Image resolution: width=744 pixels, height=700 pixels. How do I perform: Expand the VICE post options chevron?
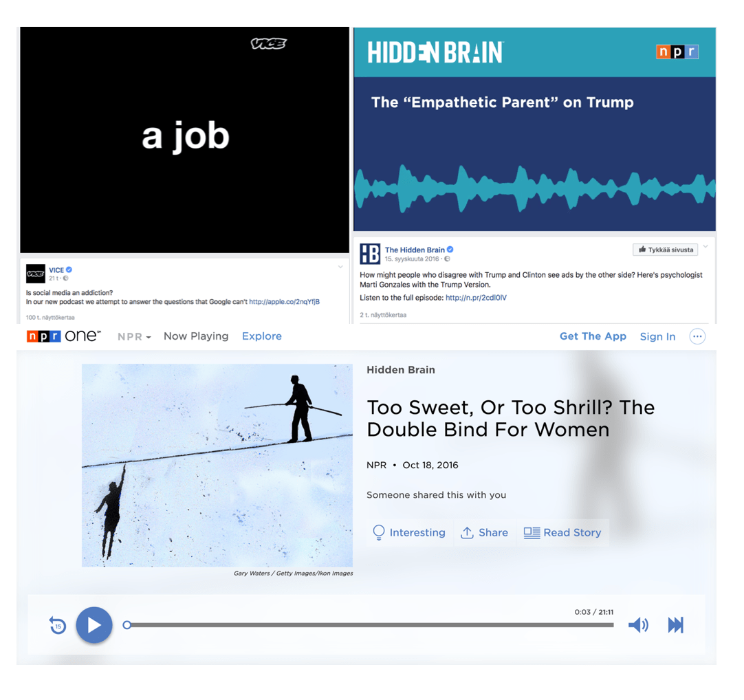tap(340, 267)
